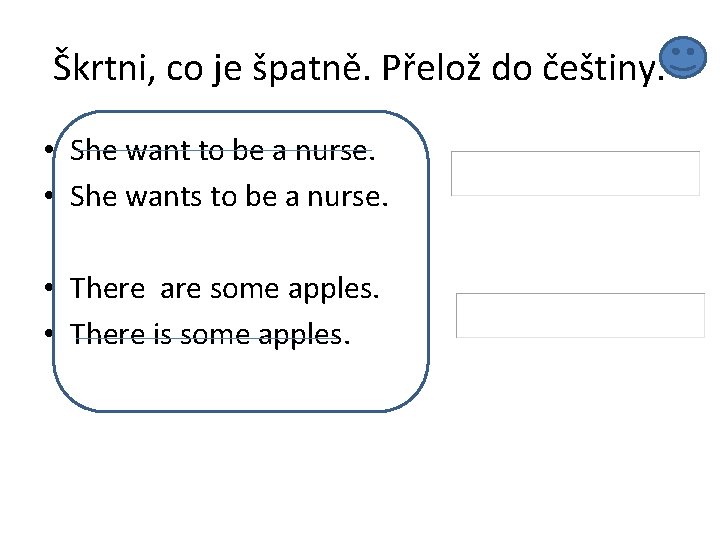
Task: Select the sentence 'There are some apples.'
Action: tap(225, 289)
